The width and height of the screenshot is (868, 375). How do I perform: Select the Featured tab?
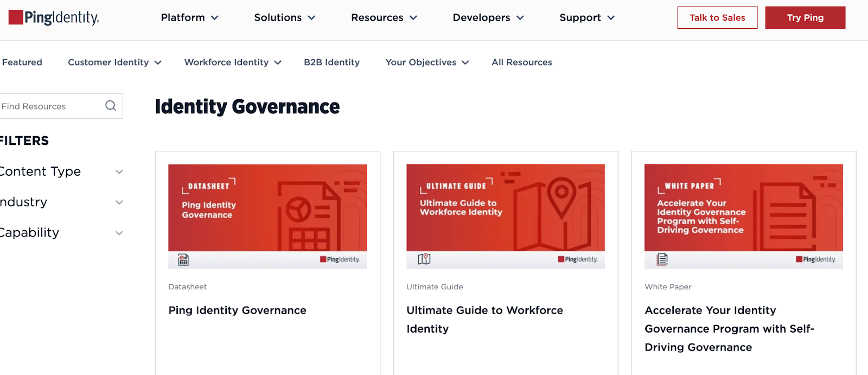[x=22, y=62]
